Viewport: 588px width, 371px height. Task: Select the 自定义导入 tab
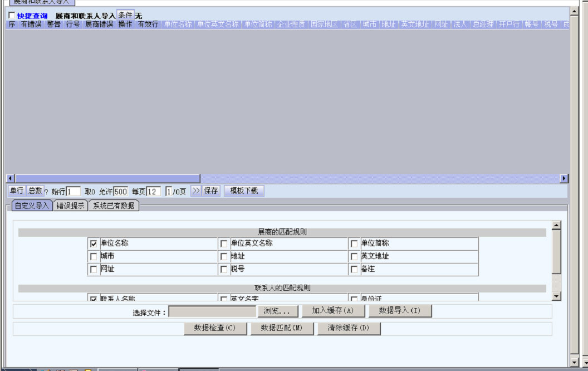coord(32,206)
